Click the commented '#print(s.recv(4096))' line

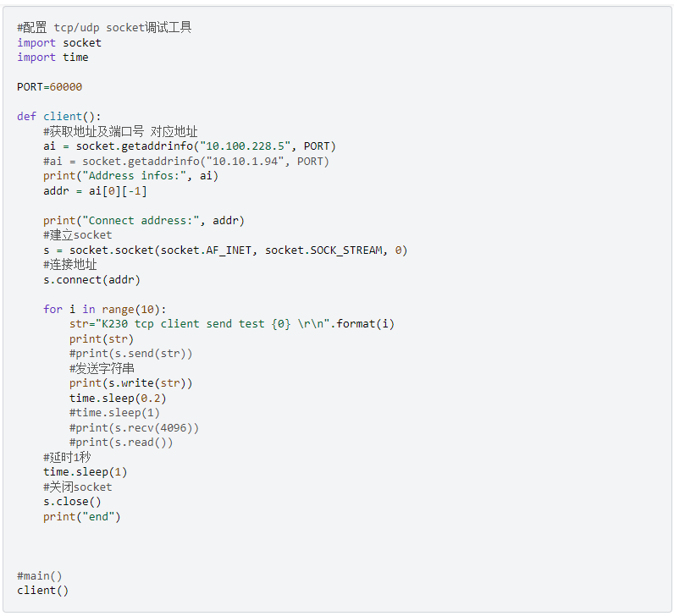135,427
